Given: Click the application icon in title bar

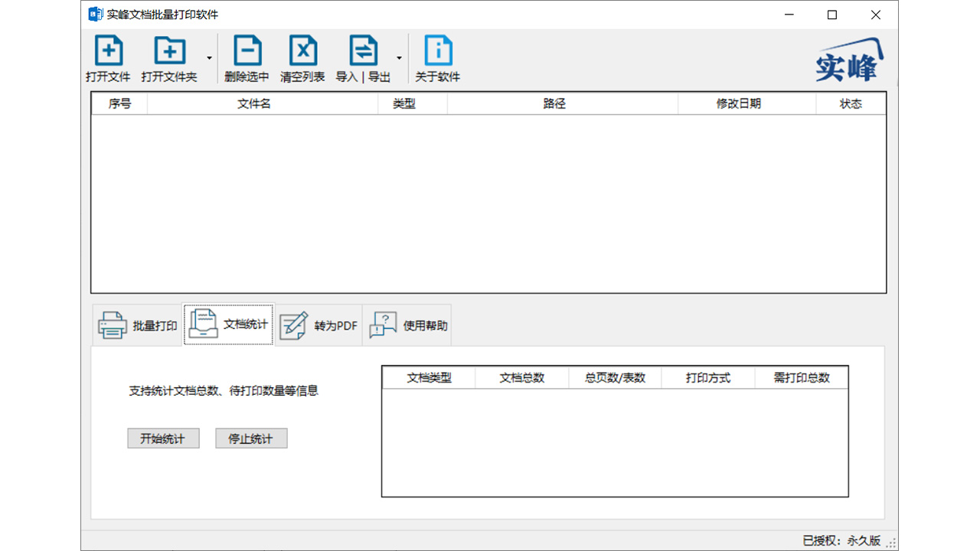Looking at the screenshot, I should point(93,14).
